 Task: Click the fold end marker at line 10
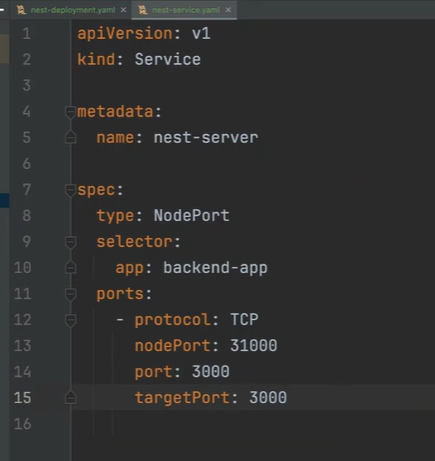pos(70,267)
